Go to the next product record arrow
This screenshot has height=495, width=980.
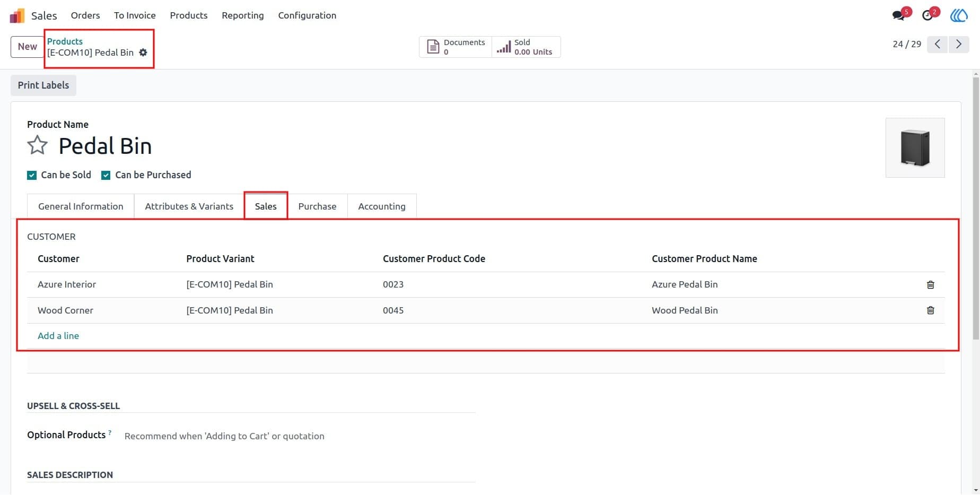(959, 44)
